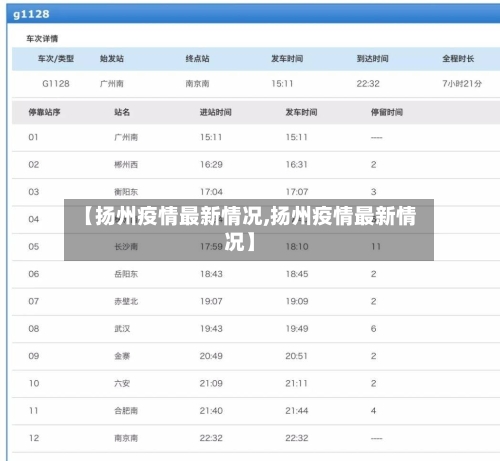500x461 pixels.
Task: Select station 广州南 in stop row 01
Action: [126, 137]
